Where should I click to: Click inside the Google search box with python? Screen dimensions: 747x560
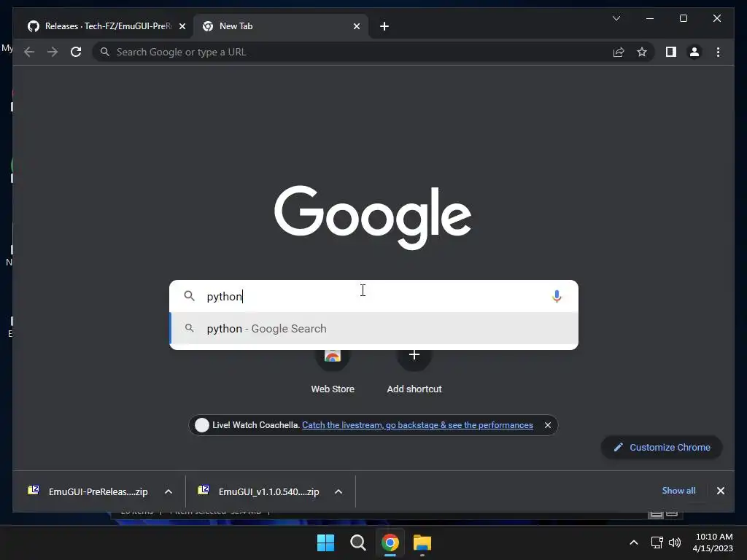coord(373,296)
